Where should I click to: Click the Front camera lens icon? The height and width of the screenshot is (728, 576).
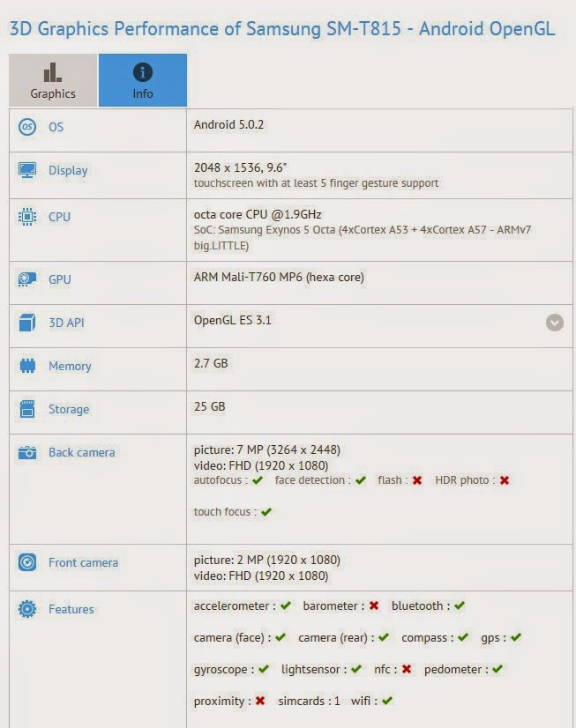click(x=27, y=562)
